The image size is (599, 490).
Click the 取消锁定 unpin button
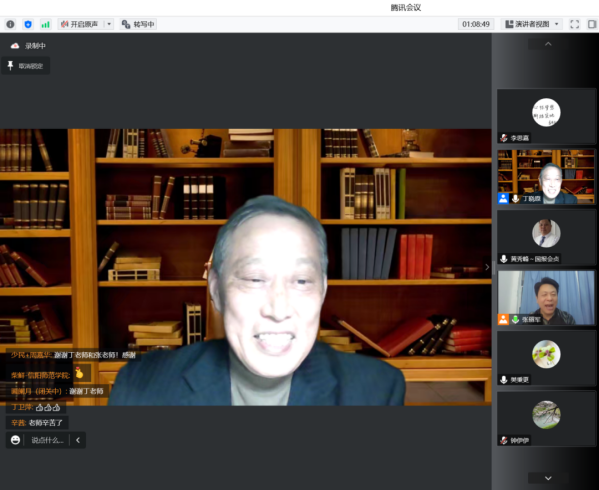tap(26, 66)
